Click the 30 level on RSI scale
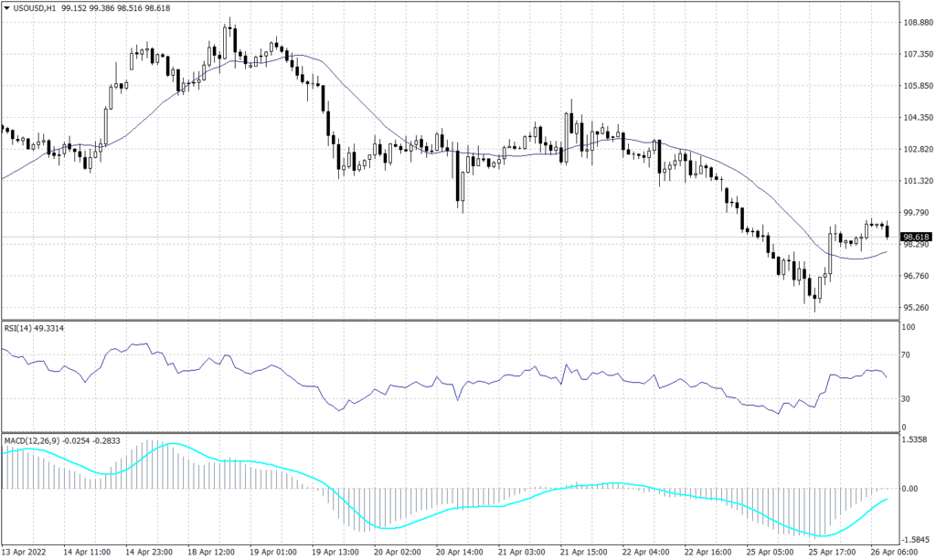The width and height of the screenshot is (936, 560). [905, 397]
